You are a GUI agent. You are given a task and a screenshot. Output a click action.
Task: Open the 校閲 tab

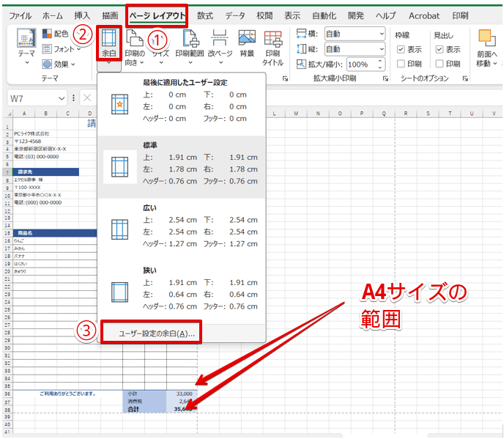tap(264, 16)
